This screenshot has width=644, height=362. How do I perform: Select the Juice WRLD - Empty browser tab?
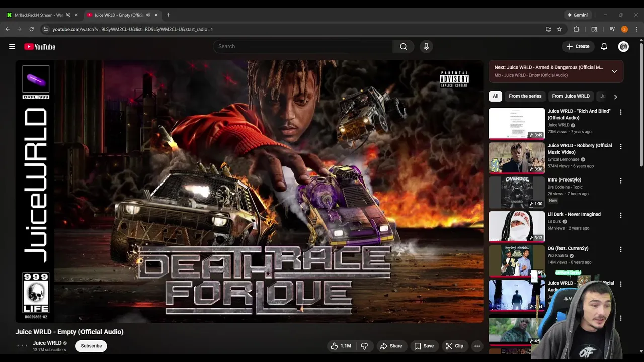click(119, 15)
